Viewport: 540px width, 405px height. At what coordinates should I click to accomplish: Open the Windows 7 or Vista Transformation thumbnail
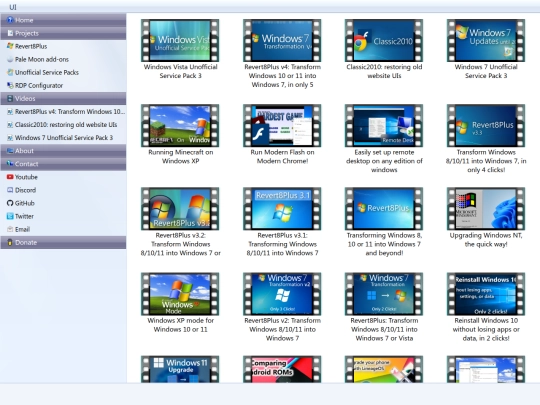click(x=384, y=294)
